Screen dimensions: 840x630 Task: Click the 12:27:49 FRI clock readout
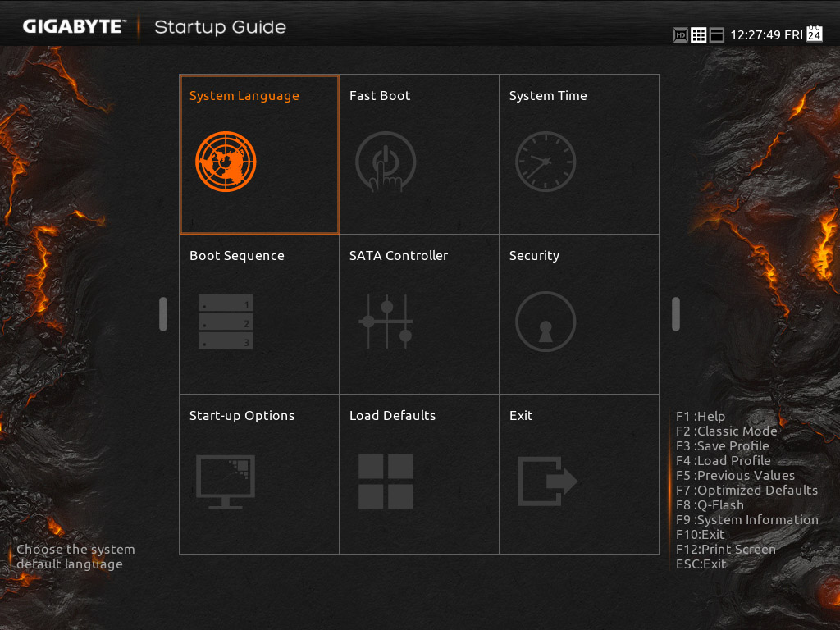[767, 35]
